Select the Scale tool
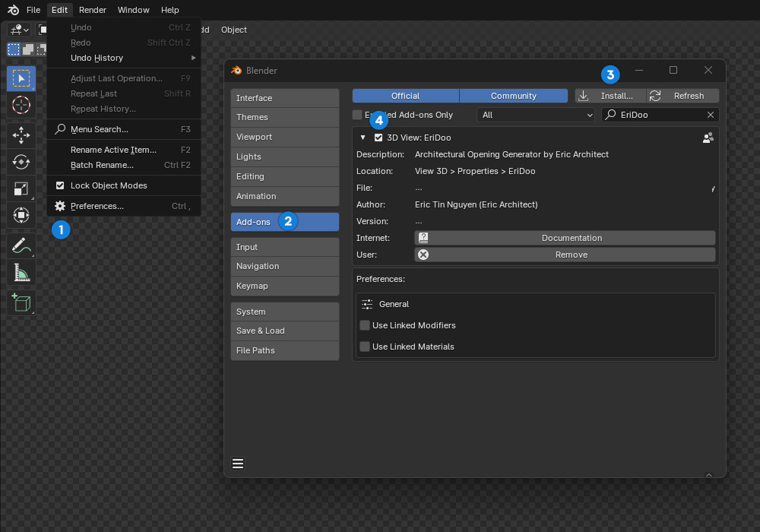This screenshot has width=760, height=532. pyautogui.click(x=21, y=188)
